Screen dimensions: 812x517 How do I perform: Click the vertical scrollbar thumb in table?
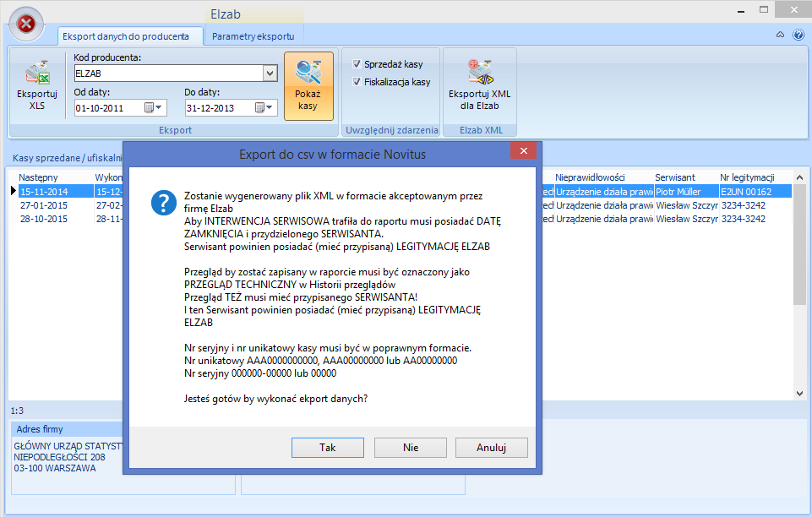[799, 244]
